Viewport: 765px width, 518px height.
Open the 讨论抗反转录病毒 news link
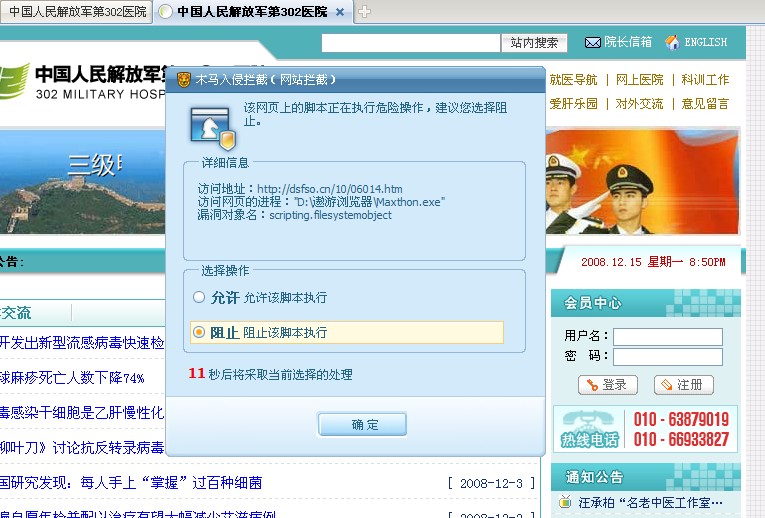[x=82, y=447]
